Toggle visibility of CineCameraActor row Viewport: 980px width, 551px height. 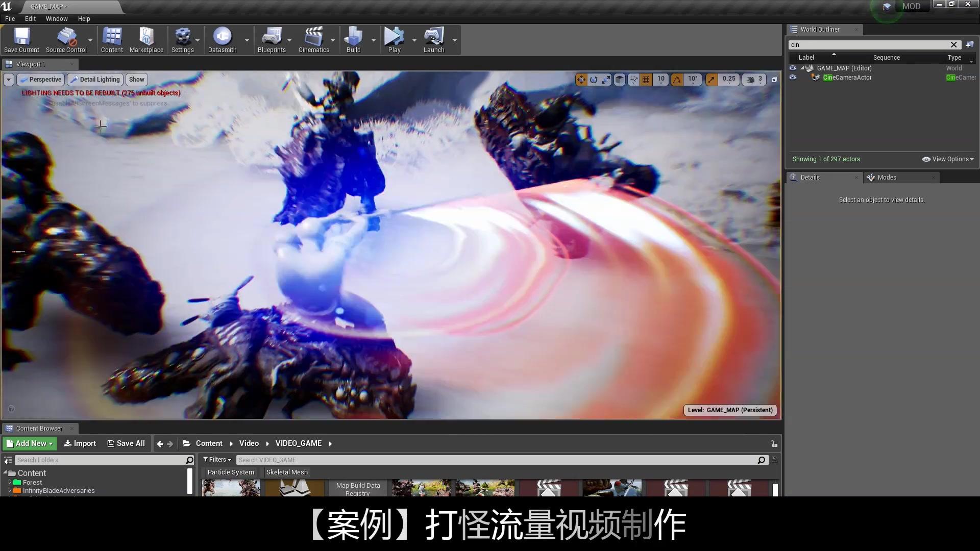tap(793, 78)
